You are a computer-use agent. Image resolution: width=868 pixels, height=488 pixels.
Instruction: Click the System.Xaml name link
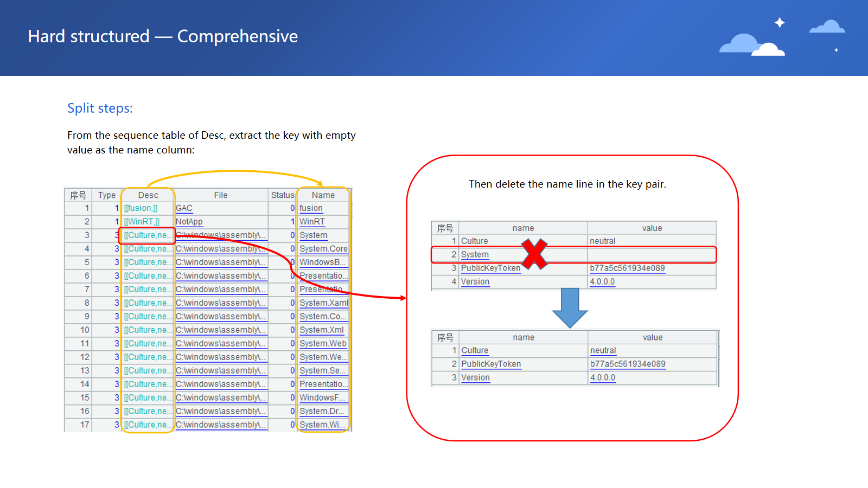point(323,303)
